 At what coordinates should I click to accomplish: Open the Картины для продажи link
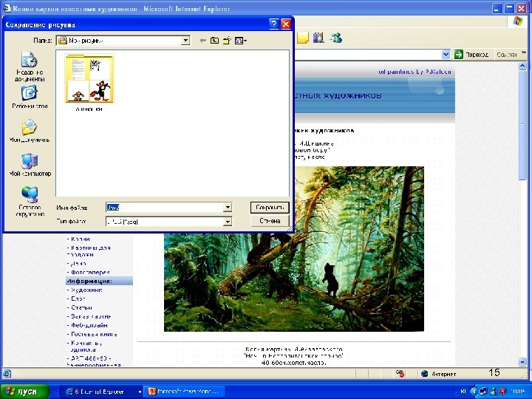tap(89, 251)
